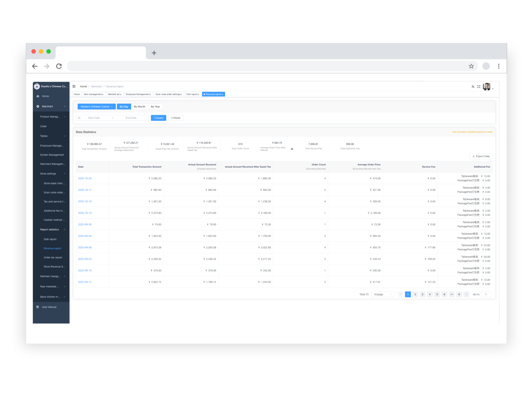
Task: Open the 10/page page size dropdown
Action: click(382, 294)
